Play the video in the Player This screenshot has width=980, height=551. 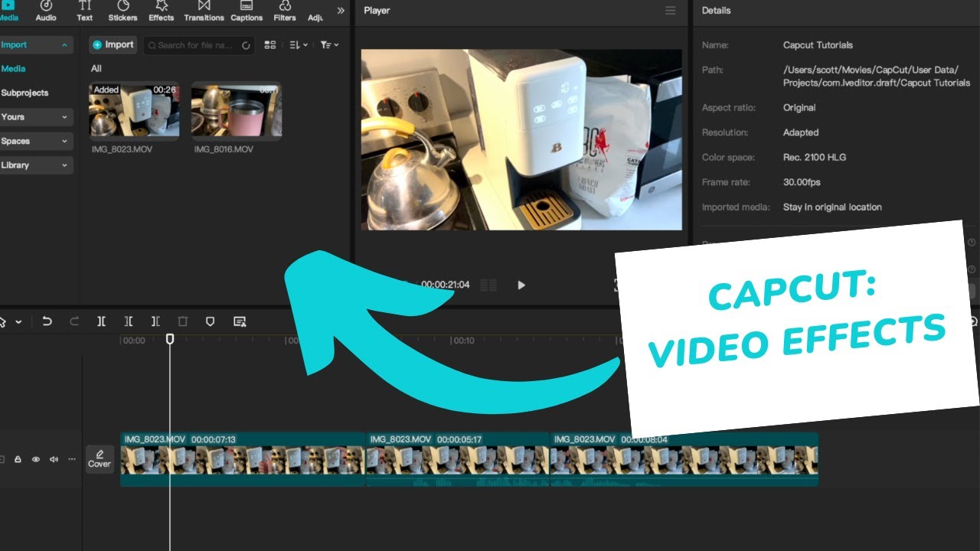[x=521, y=285]
